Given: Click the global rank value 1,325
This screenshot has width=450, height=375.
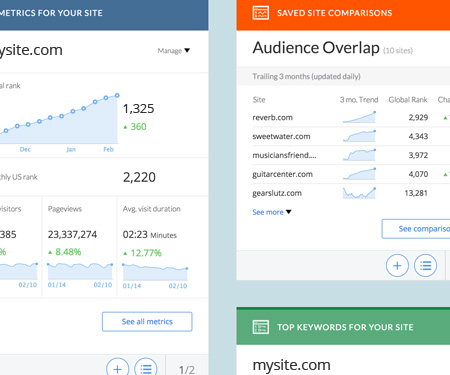Looking at the screenshot, I should (139, 109).
